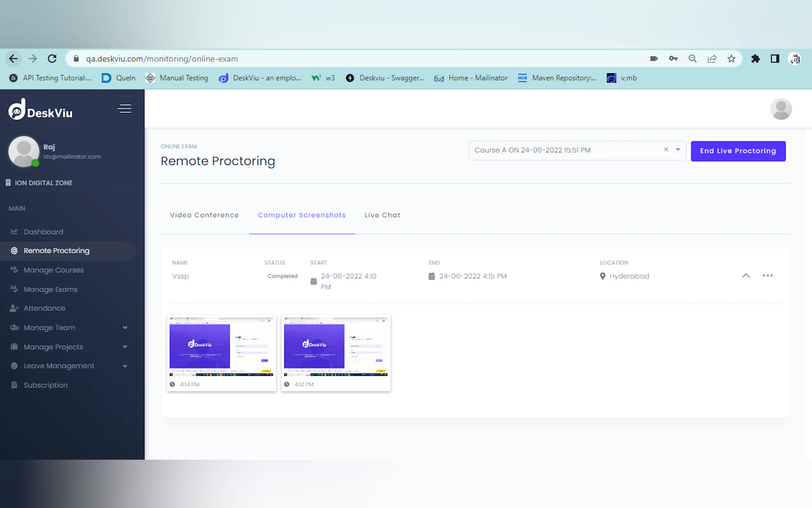Open the Home - Mailinator bookmark
Viewport: 812px width, 508px height.
[x=471, y=78]
